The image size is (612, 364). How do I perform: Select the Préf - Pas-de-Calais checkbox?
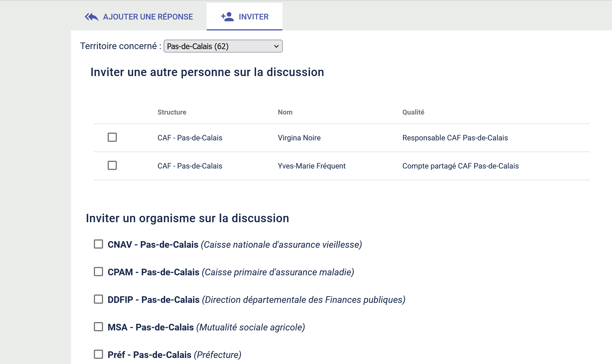98,355
